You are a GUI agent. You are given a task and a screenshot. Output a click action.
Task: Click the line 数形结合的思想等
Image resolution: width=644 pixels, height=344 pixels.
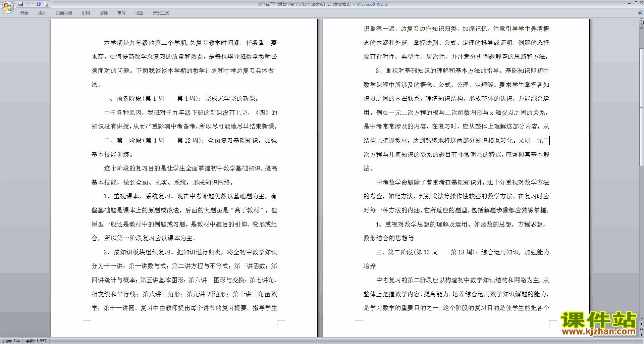[x=389, y=238]
